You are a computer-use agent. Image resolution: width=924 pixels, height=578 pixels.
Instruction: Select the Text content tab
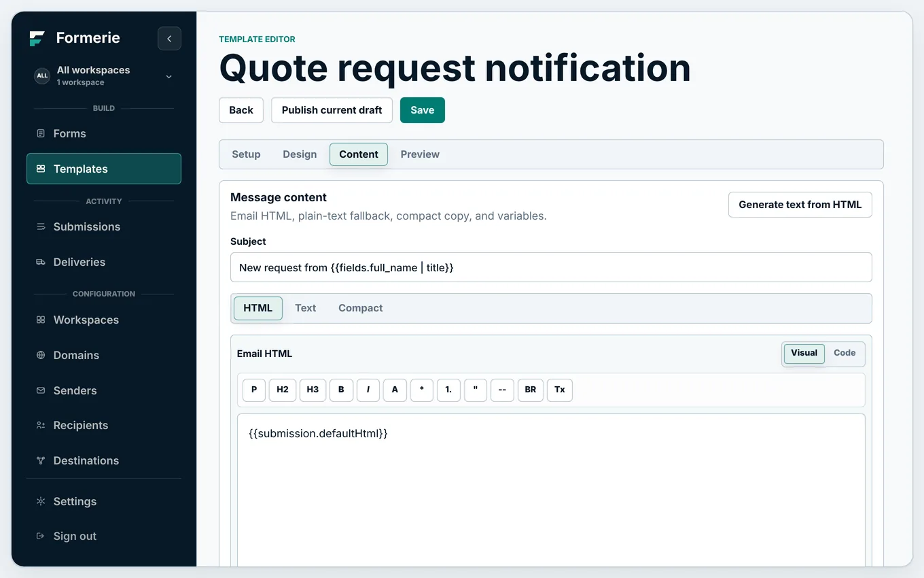point(305,308)
